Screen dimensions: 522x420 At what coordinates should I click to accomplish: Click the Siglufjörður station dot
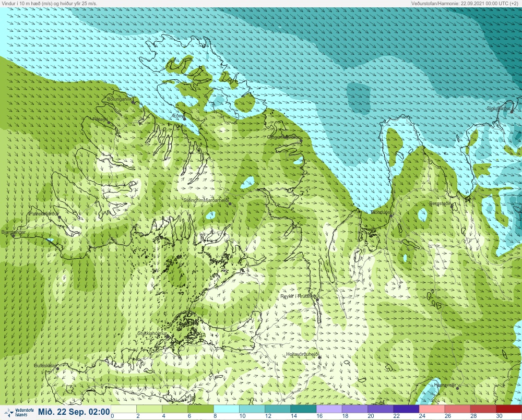click(512, 112)
